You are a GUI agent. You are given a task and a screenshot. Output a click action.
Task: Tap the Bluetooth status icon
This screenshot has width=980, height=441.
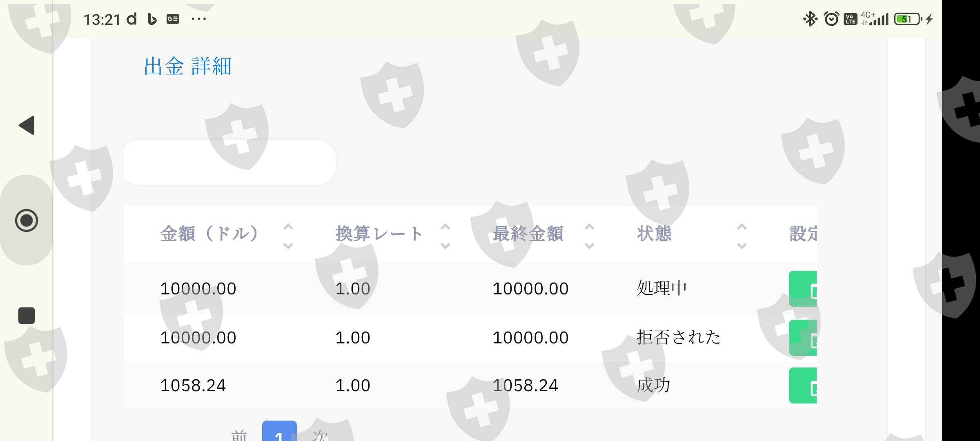pyautogui.click(x=810, y=19)
